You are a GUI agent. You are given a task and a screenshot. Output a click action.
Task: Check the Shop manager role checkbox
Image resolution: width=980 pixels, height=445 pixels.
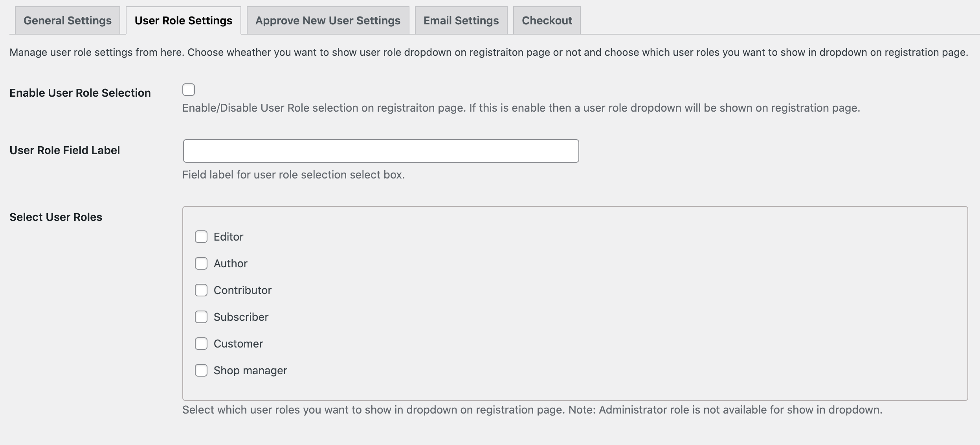202,370
